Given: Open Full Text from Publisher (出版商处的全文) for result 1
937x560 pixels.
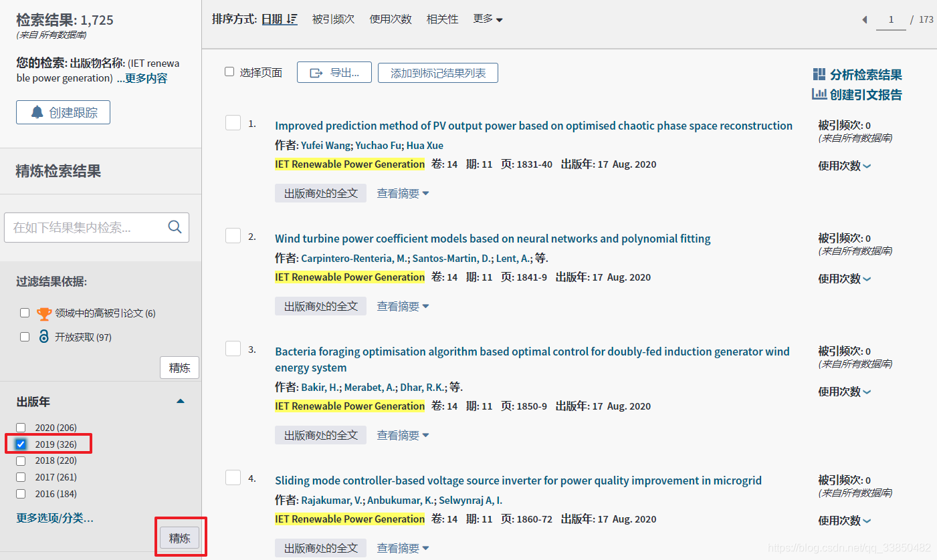Looking at the screenshot, I should pos(320,193).
